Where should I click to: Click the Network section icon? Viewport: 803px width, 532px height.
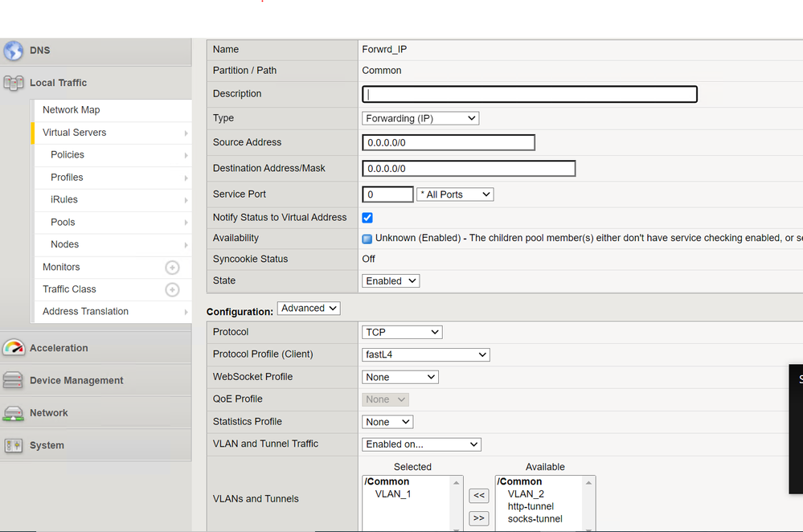click(14, 413)
